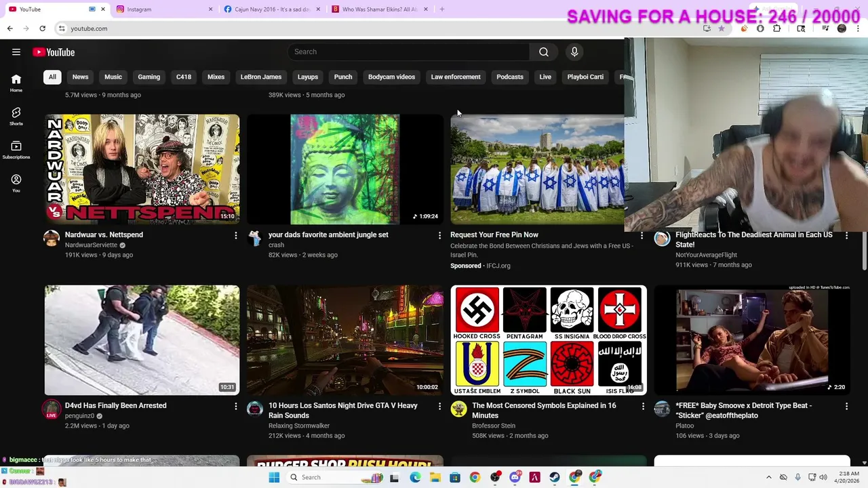
Task: Open Nardwuar vs. Nettspend video thumbnail
Action: click(x=142, y=169)
